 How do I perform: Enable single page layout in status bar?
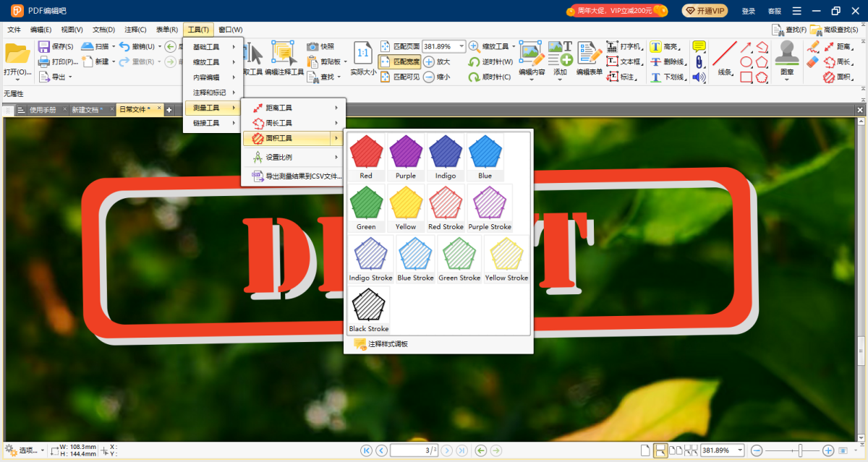644,450
